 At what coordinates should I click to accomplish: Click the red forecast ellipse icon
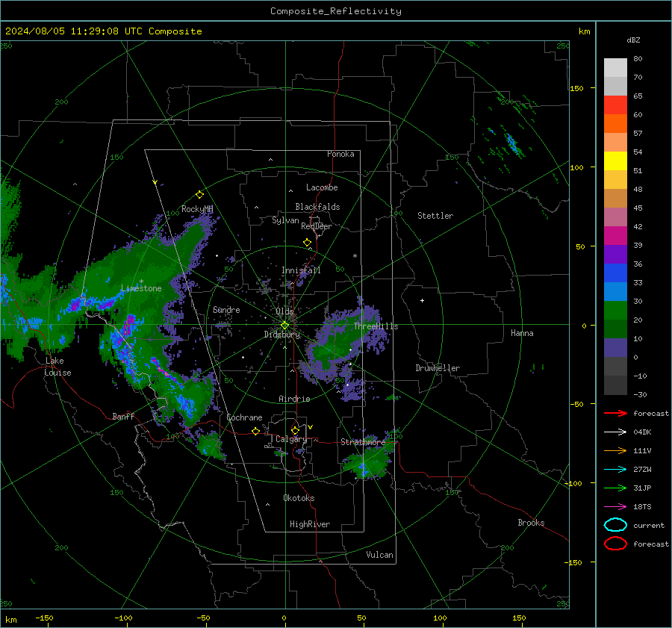(615, 544)
